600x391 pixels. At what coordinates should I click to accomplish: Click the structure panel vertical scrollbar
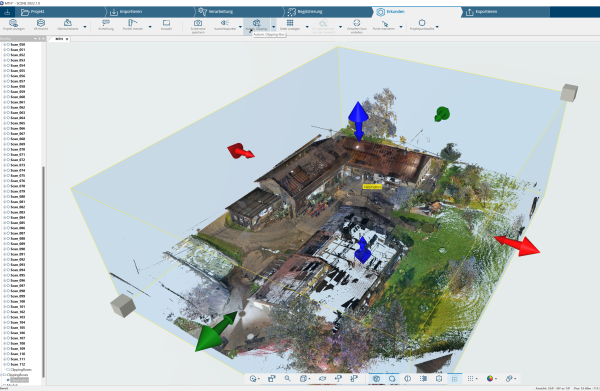pos(43,272)
